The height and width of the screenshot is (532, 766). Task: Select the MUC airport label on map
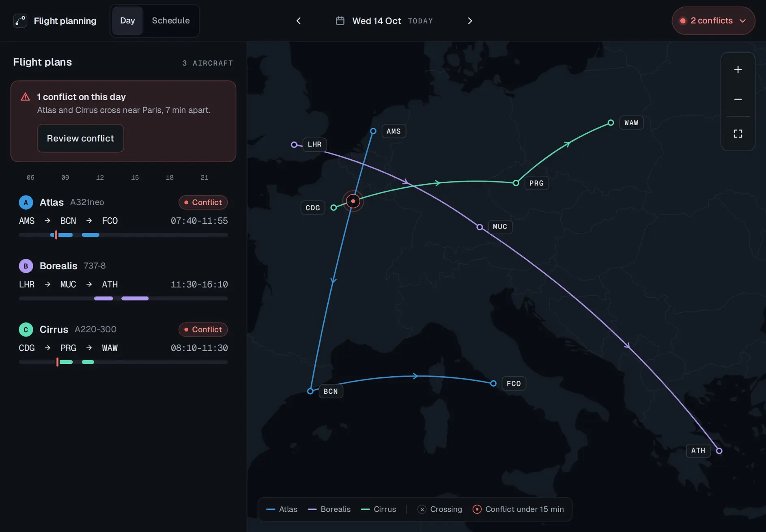(x=500, y=227)
